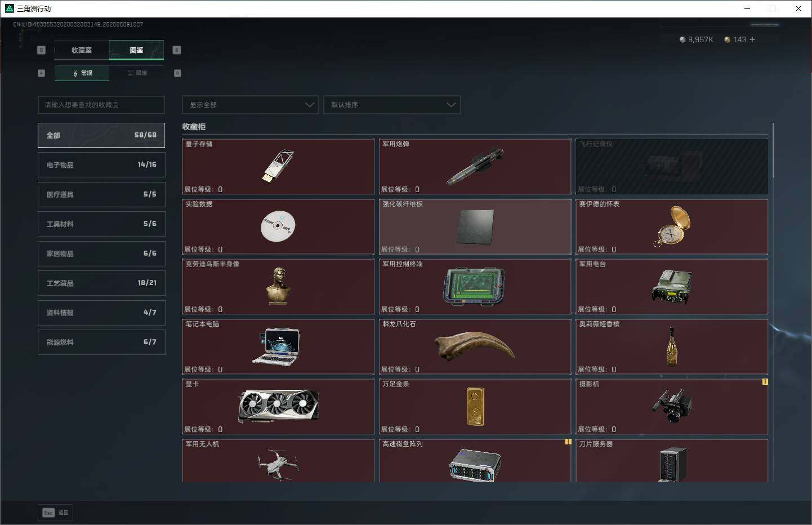Select the 资料情报 4/7 category
Screen dimensions: 812x525
(101, 313)
